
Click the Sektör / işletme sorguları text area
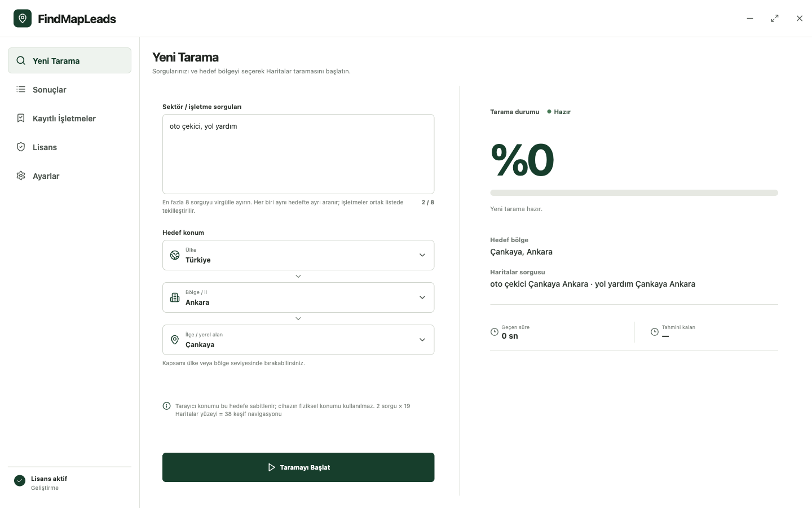coord(298,154)
